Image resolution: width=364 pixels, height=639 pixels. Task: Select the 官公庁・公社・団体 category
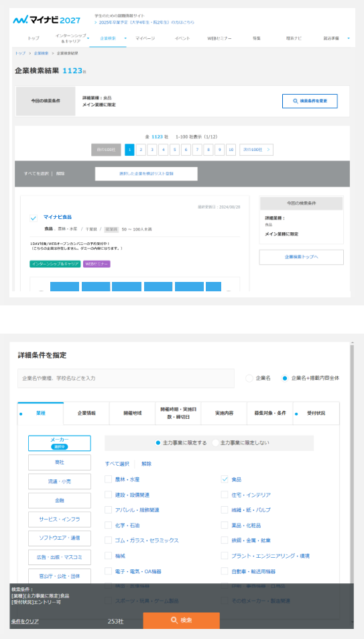(x=60, y=576)
